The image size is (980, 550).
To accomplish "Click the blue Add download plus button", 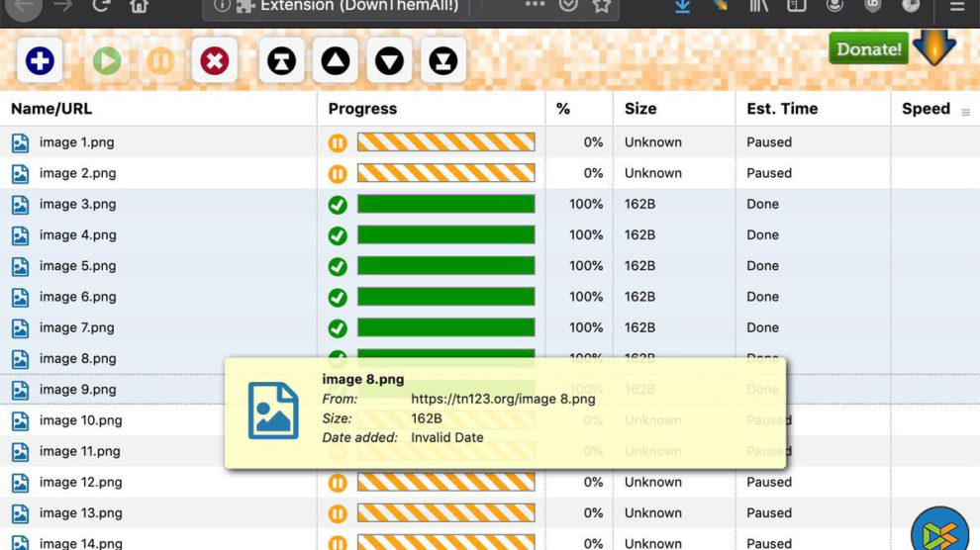I will click(40, 61).
